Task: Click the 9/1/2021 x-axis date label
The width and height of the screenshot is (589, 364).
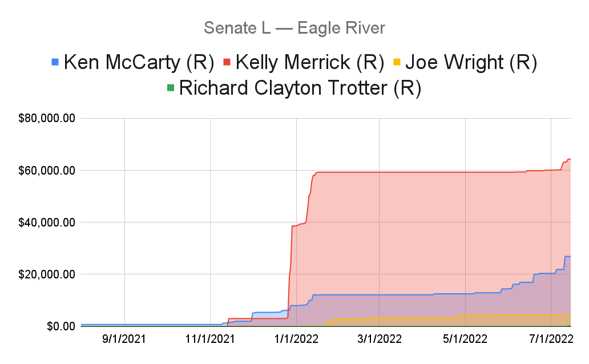Action: pyautogui.click(x=124, y=339)
